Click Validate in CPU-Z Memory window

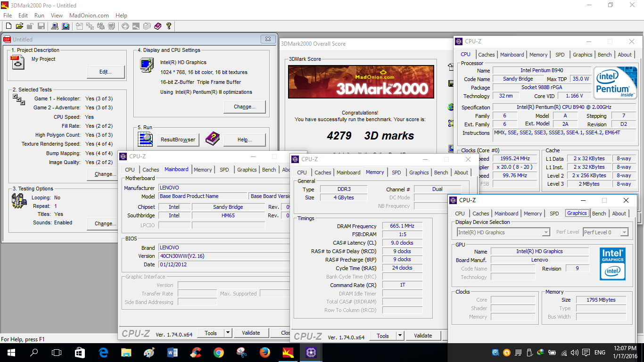click(x=423, y=336)
